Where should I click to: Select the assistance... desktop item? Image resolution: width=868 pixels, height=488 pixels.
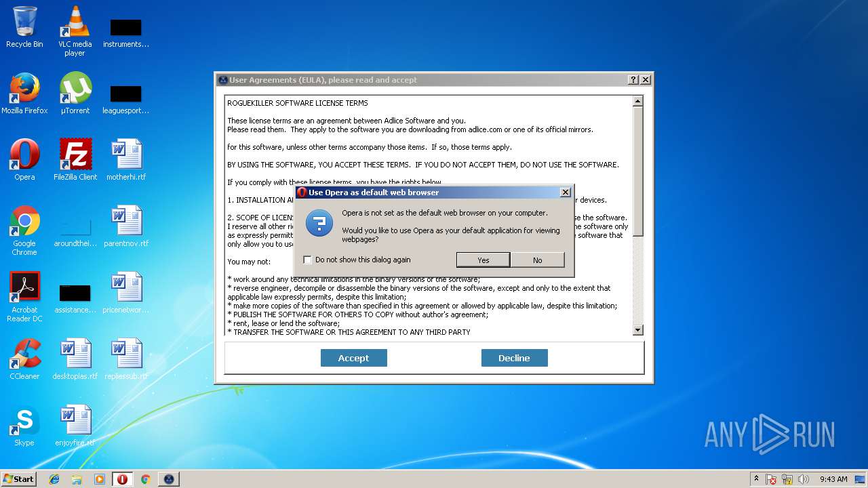click(75, 298)
